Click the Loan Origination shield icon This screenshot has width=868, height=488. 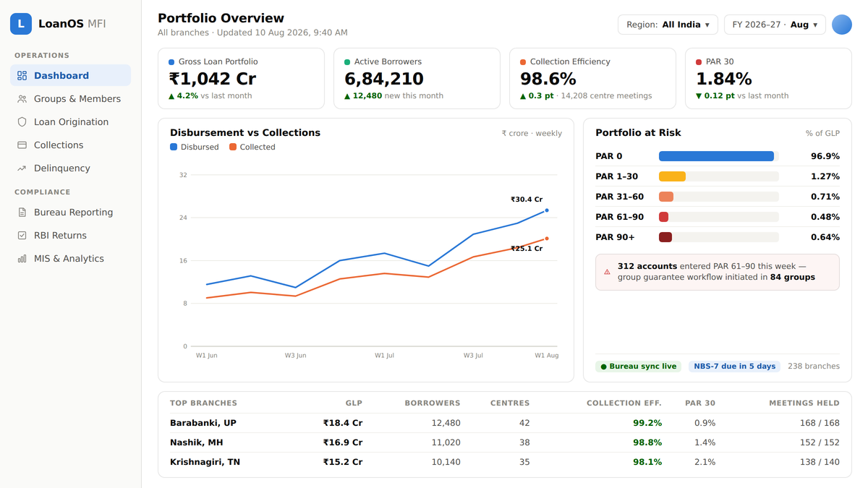point(22,122)
